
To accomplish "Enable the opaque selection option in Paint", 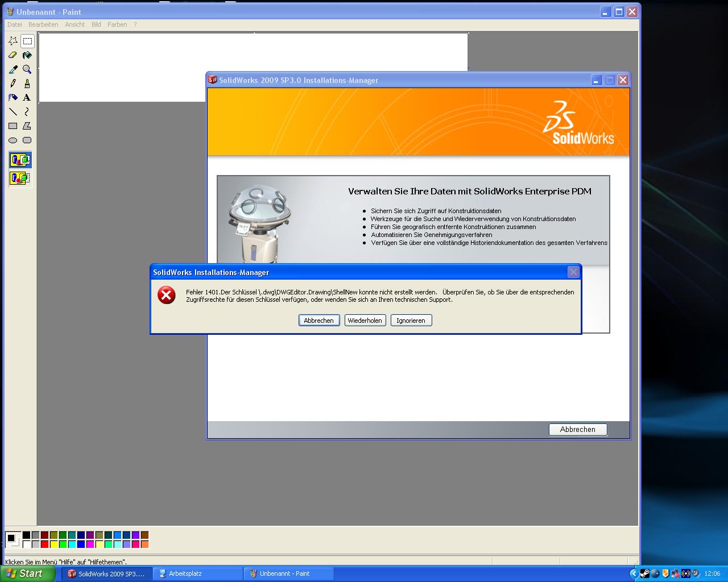I will 20,160.
